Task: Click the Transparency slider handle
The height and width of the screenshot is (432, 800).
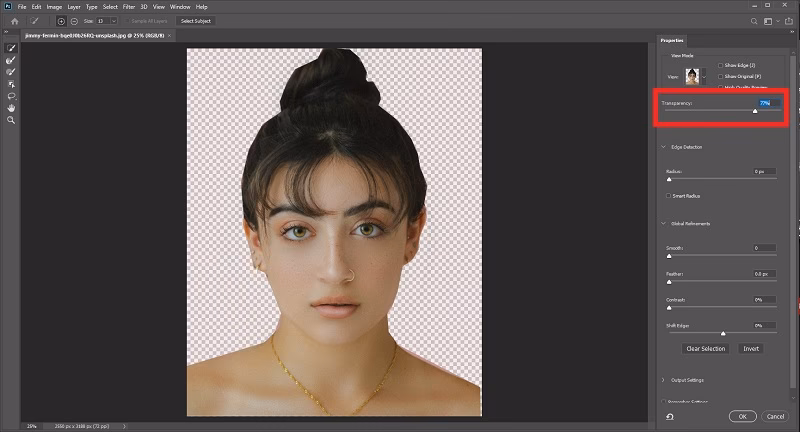Action: click(x=755, y=111)
